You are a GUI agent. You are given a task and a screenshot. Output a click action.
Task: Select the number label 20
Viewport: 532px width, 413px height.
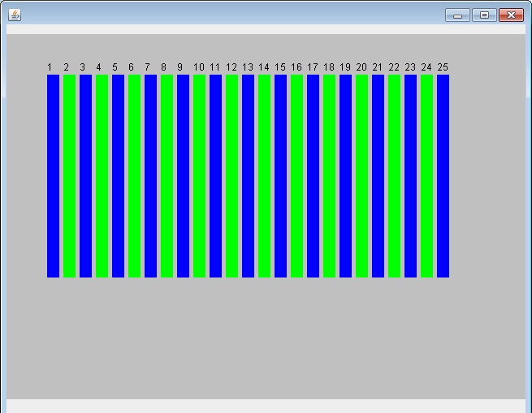pos(361,67)
